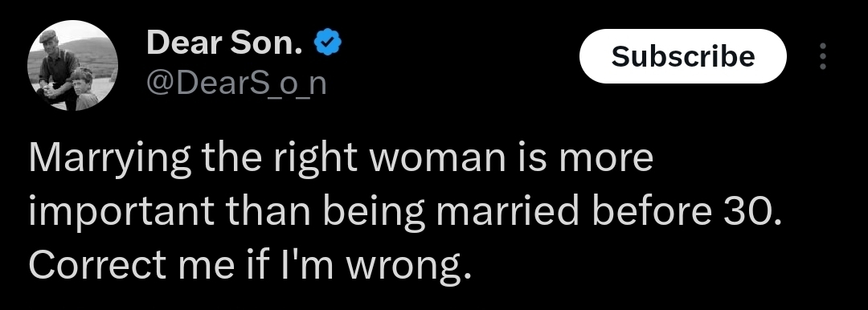Subscribe to the Dear Son account
Viewport: 868px width, 310px height.
[x=682, y=56]
